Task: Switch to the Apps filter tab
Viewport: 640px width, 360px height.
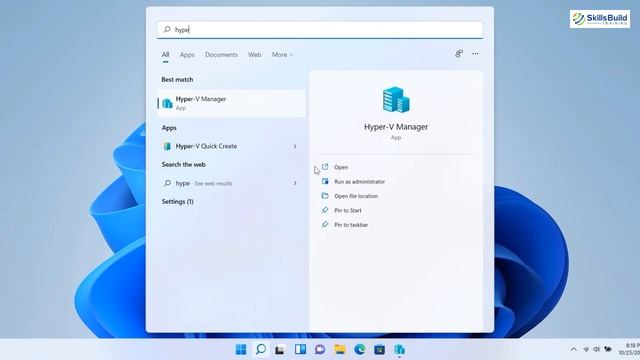Action: [x=187, y=55]
